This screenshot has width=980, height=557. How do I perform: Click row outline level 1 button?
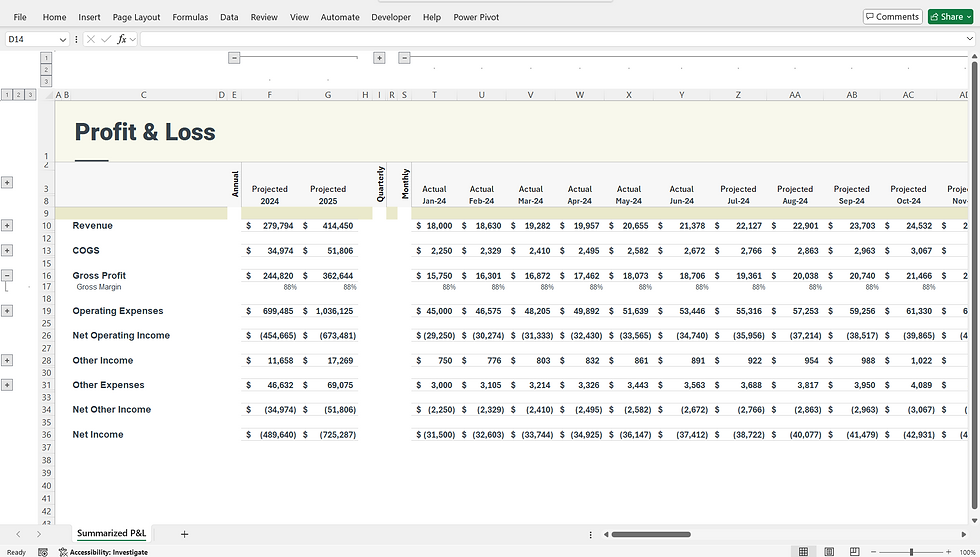tap(6, 95)
